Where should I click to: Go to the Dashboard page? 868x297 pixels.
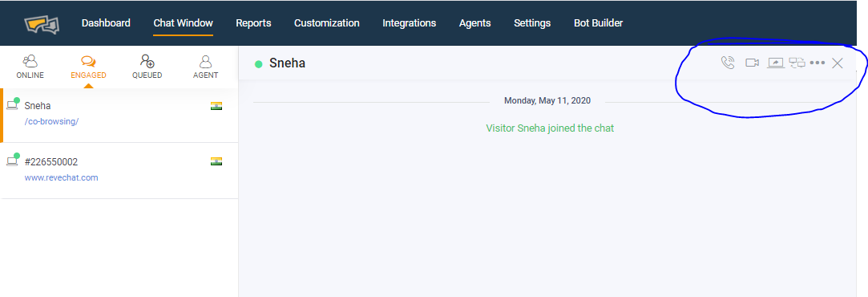pyautogui.click(x=106, y=23)
